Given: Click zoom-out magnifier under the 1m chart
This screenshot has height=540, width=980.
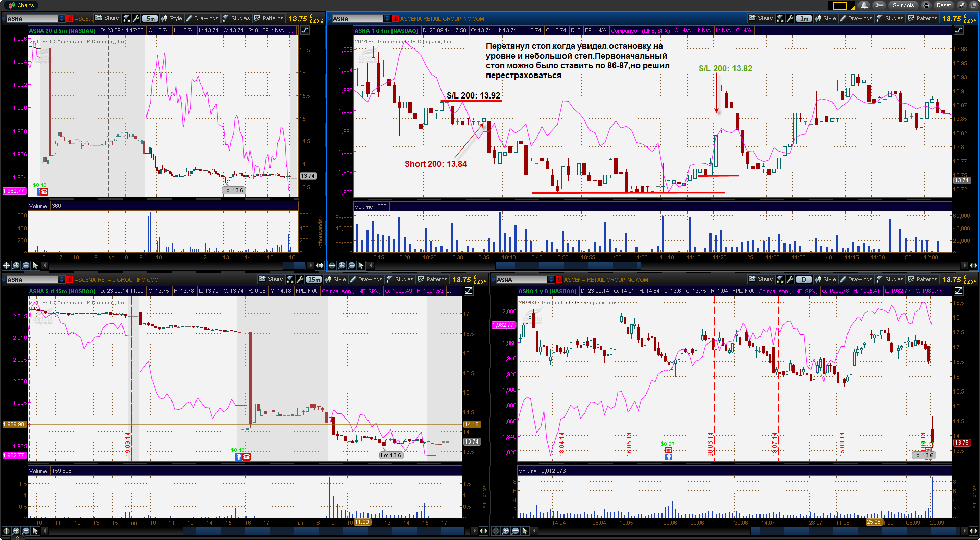Looking at the screenshot, I should click(351, 265).
